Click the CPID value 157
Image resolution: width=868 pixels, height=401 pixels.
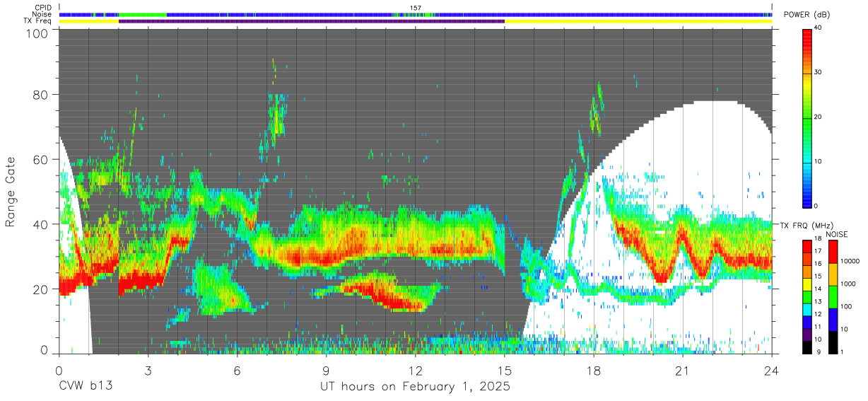point(416,8)
